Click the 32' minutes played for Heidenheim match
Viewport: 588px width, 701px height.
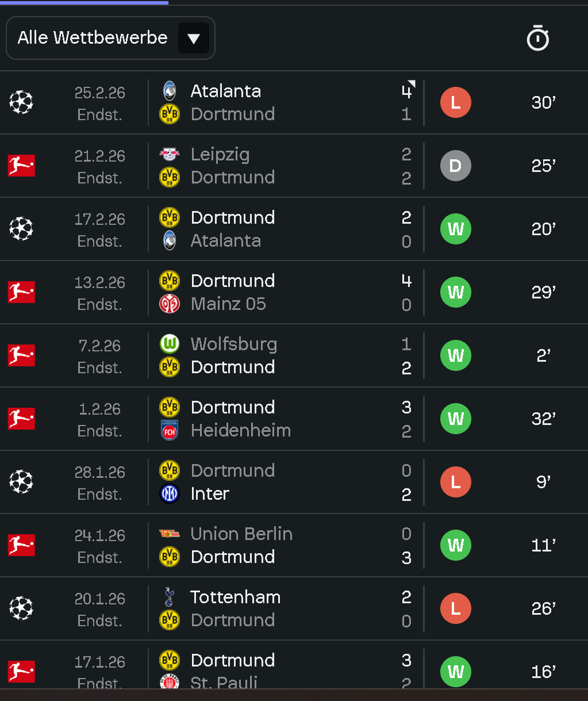(543, 419)
